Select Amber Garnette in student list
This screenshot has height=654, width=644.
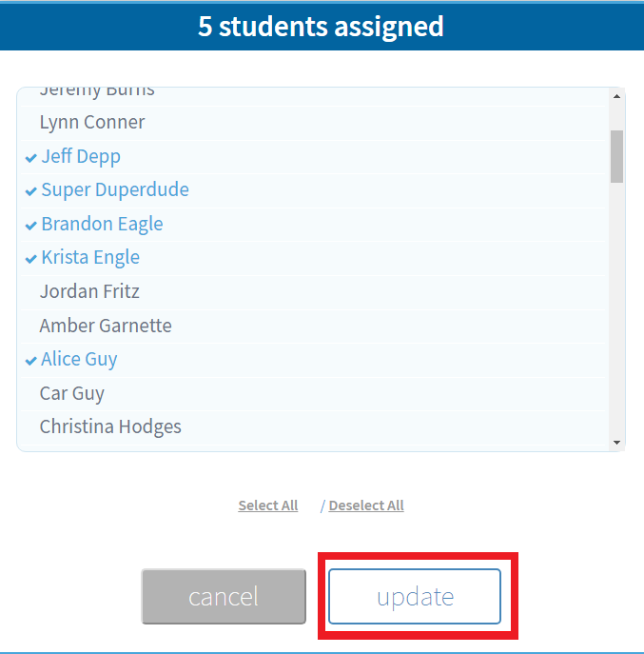pyautogui.click(x=106, y=326)
